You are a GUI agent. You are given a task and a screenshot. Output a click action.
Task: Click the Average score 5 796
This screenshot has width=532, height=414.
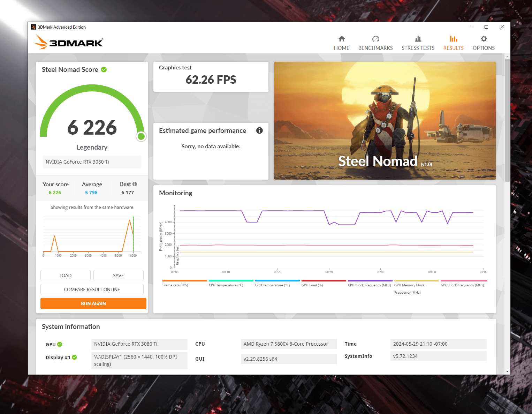(x=91, y=193)
